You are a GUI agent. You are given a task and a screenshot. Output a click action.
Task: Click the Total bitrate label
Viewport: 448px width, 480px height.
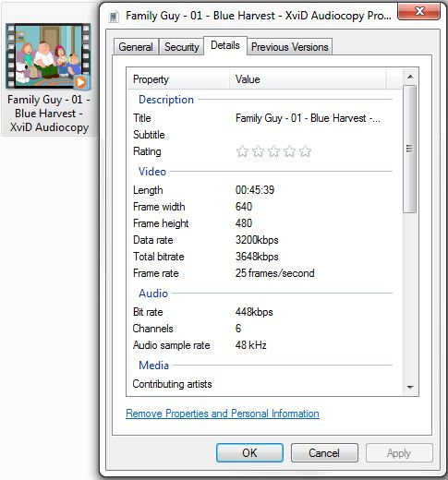point(159,257)
